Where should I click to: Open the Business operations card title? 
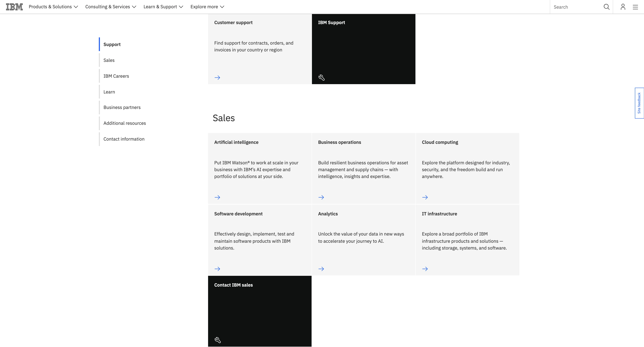click(339, 142)
